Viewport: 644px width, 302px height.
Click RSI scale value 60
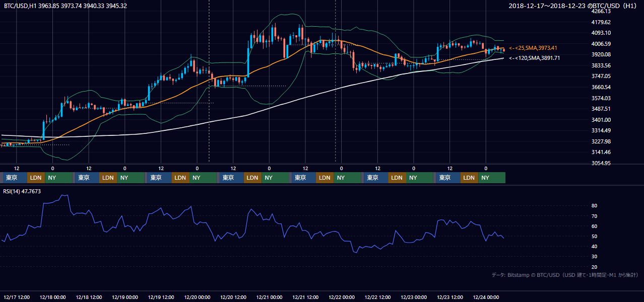[595, 226]
